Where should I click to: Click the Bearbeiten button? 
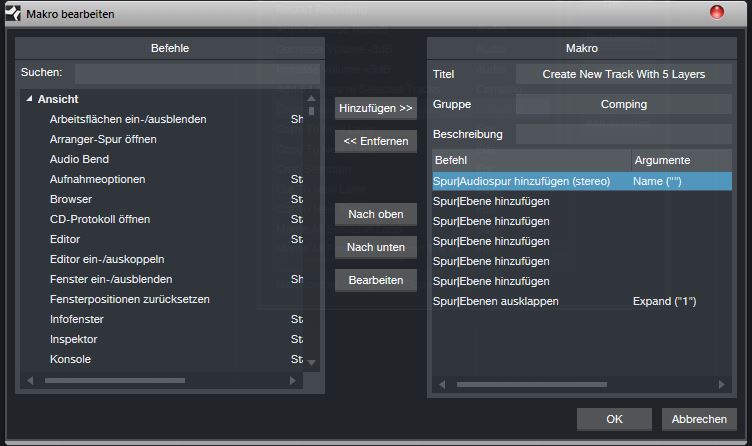point(375,280)
